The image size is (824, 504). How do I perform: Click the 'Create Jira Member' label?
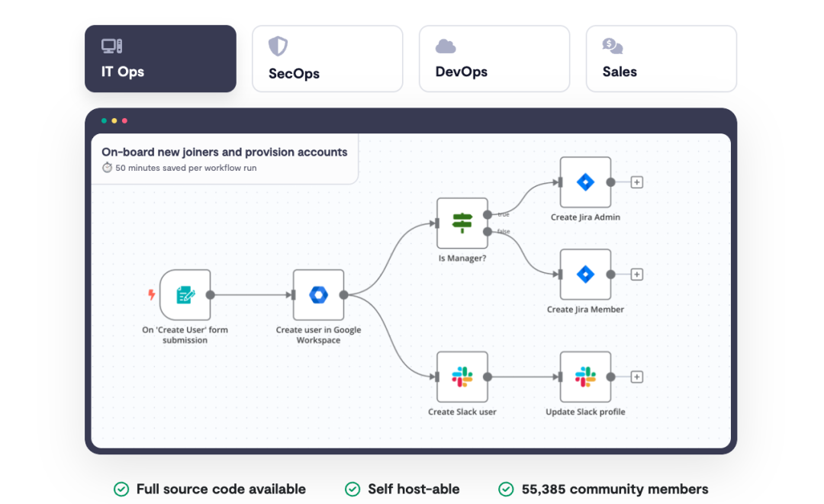585,310
